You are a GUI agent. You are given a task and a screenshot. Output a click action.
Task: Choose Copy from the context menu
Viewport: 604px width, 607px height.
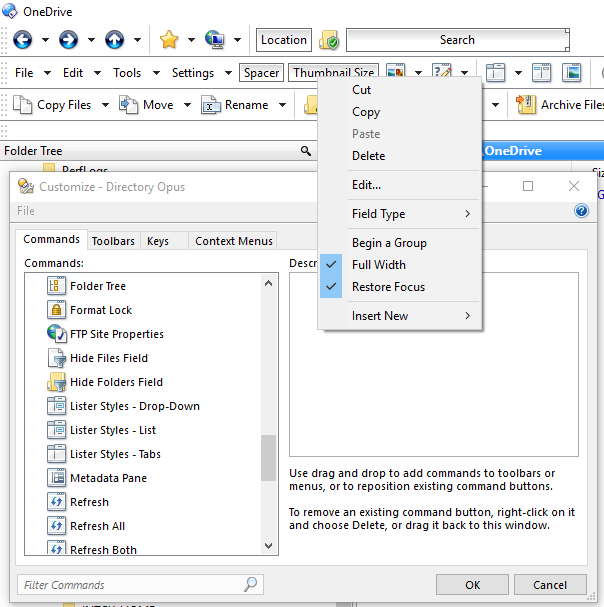tap(400, 112)
